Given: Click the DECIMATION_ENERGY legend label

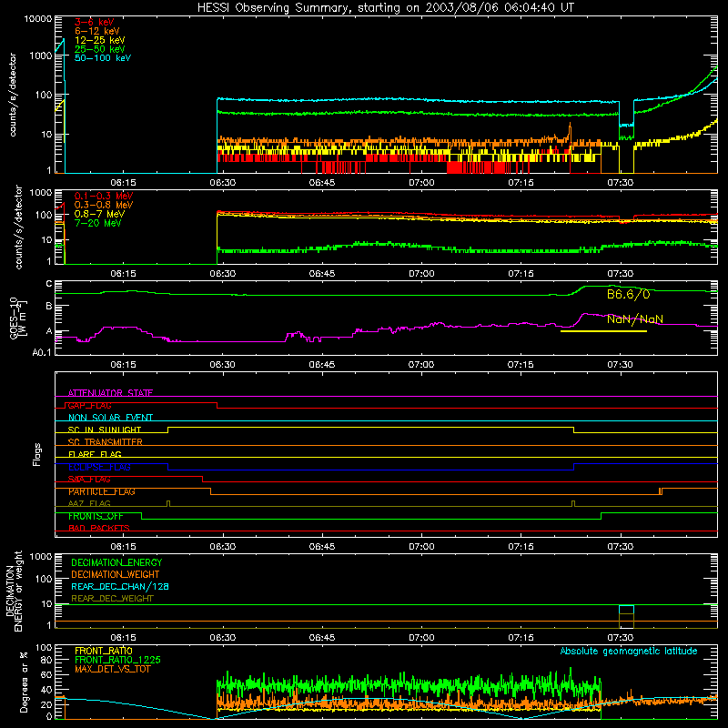Looking at the screenshot, I should pyautogui.click(x=116, y=562).
